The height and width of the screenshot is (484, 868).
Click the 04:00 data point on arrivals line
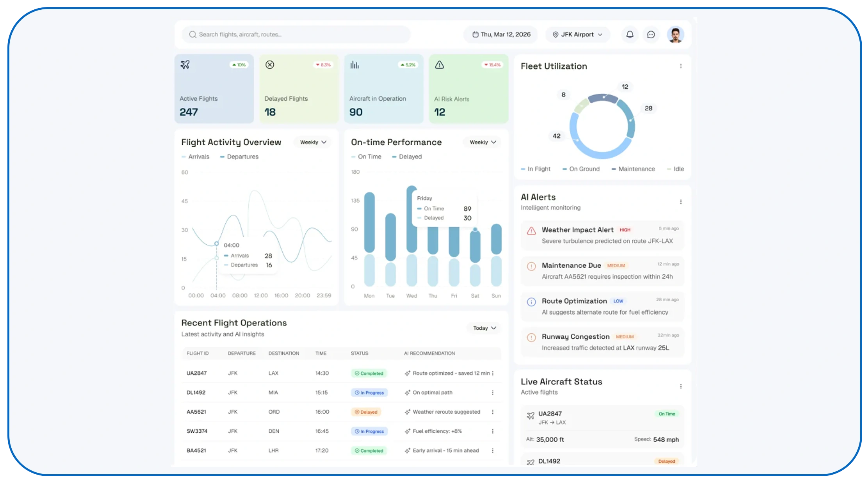pos(216,244)
